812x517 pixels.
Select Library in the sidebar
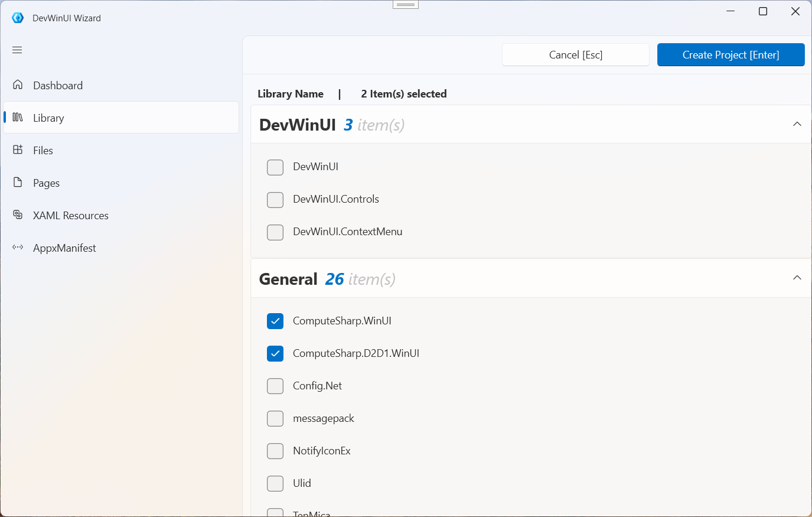[x=121, y=118]
